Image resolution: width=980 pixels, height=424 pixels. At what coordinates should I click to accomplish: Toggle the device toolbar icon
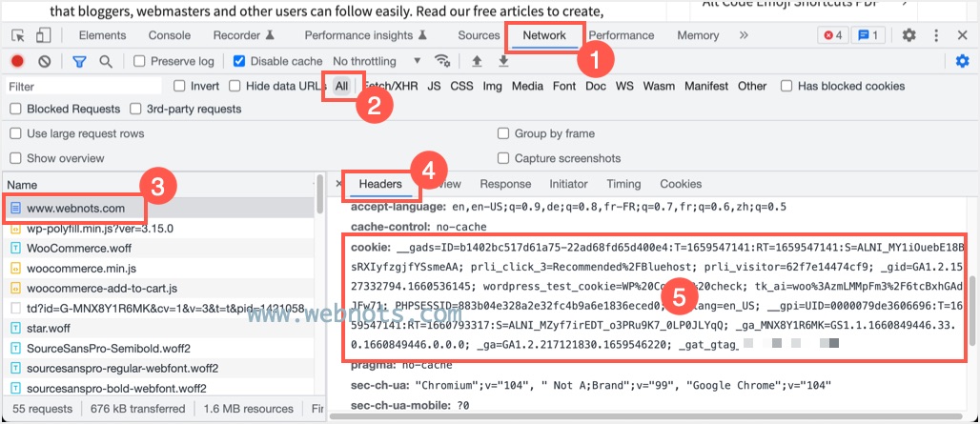[43, 35]
